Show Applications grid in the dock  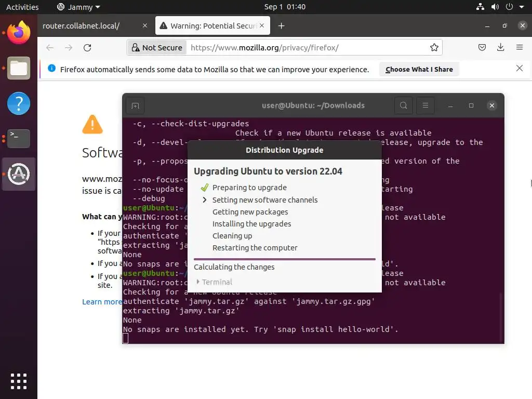coord(19,381)
